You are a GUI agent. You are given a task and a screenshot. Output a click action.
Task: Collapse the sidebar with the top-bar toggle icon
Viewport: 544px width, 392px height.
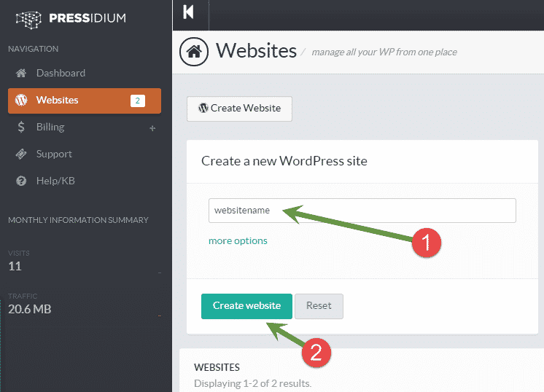(x=188, y=12)
